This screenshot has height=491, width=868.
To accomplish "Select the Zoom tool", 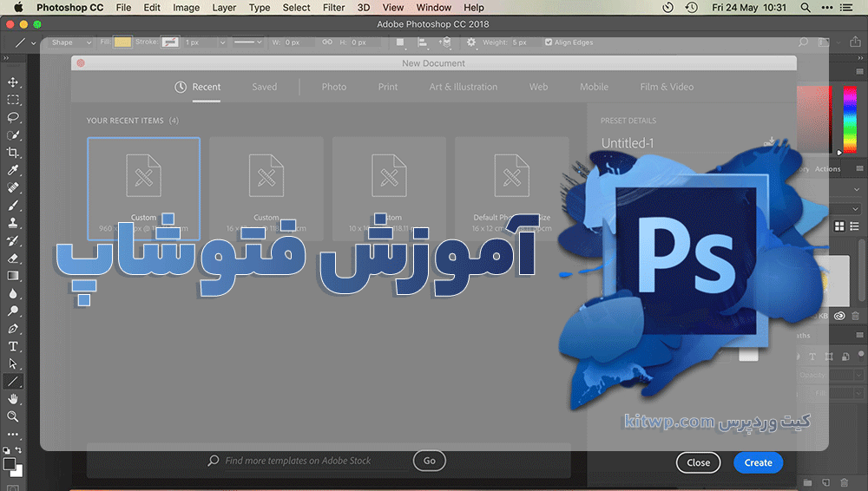I will click(13, 416).
